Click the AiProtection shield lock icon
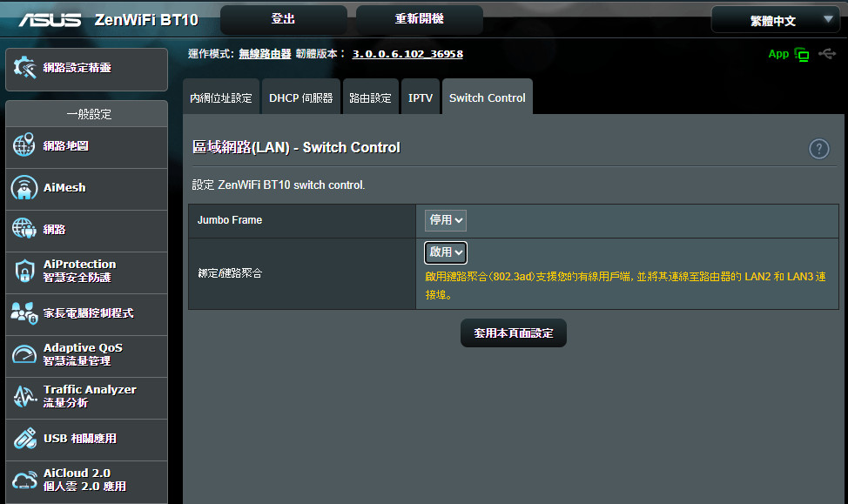 coord(24,271)
